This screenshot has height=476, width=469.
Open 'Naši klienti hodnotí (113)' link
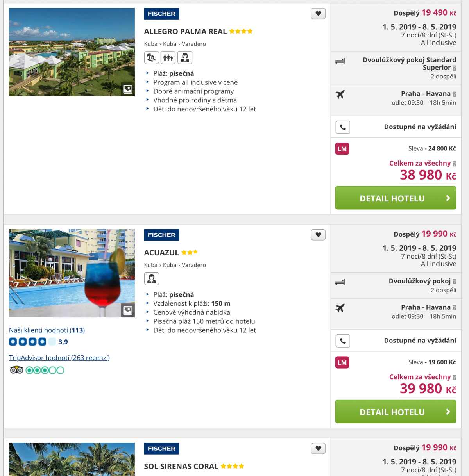point(47,330)
